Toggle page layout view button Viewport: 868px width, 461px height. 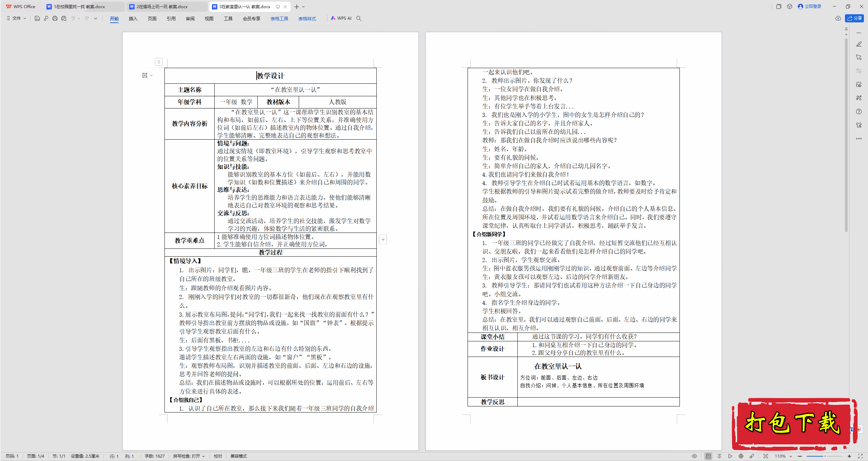click(x=708, y=456)
